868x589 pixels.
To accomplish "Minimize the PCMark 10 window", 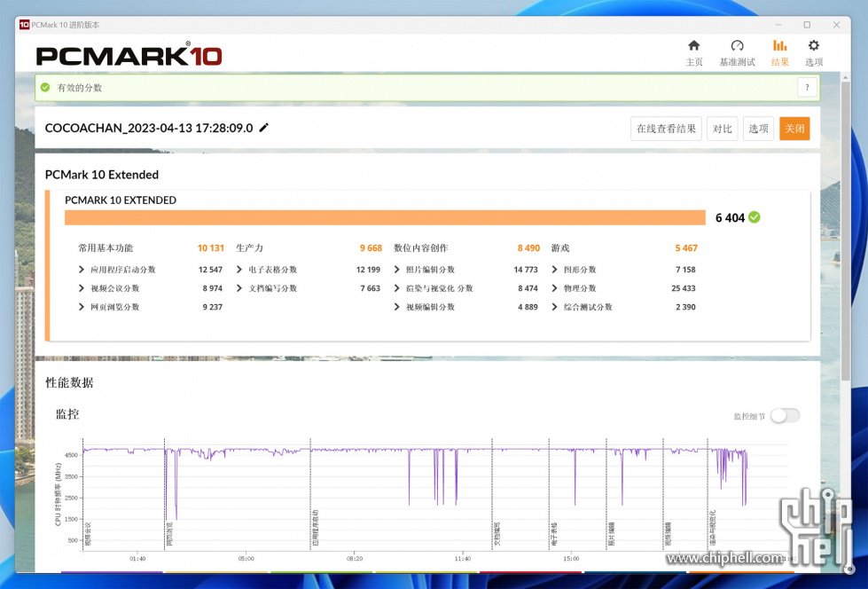I will coord(778,25).
